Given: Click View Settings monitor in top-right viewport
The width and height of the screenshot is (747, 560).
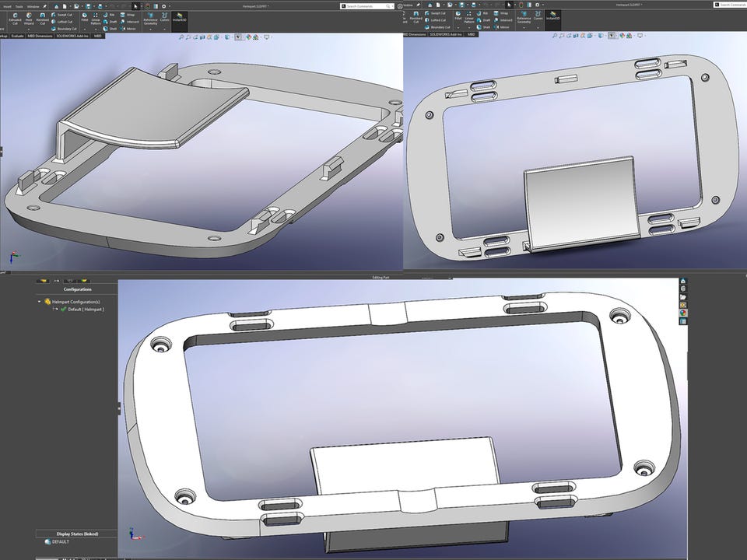Looking at the screenshot, I should (x=640, y=35).
